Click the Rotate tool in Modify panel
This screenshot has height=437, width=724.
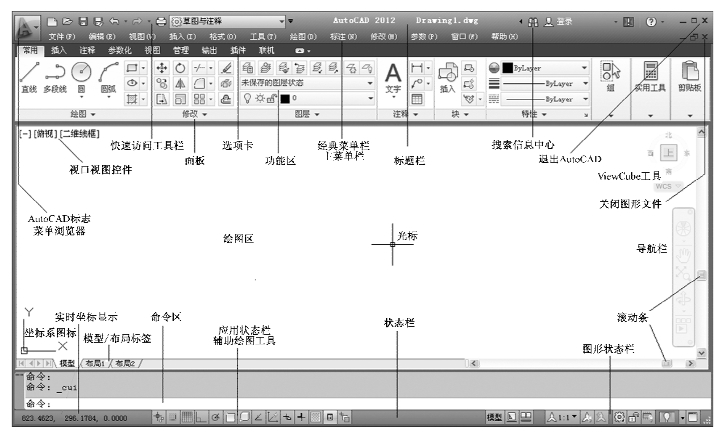(x=180, y=68)
